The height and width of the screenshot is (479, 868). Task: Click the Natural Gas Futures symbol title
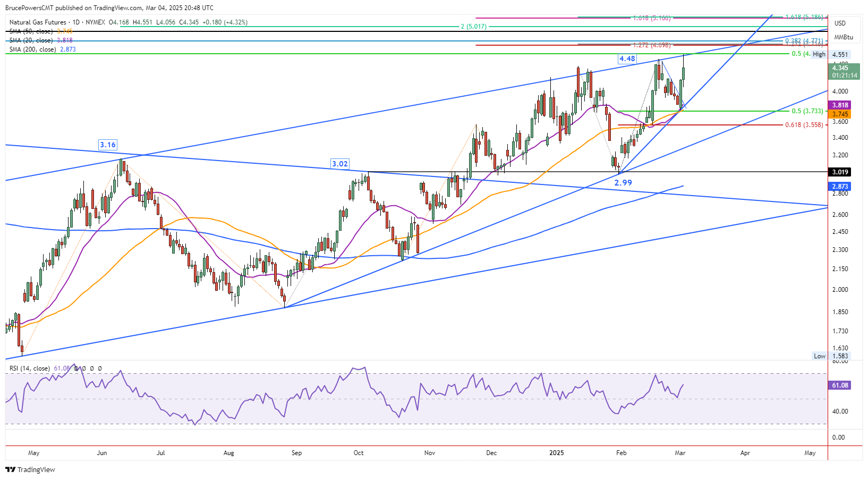(x=38, y=22)
